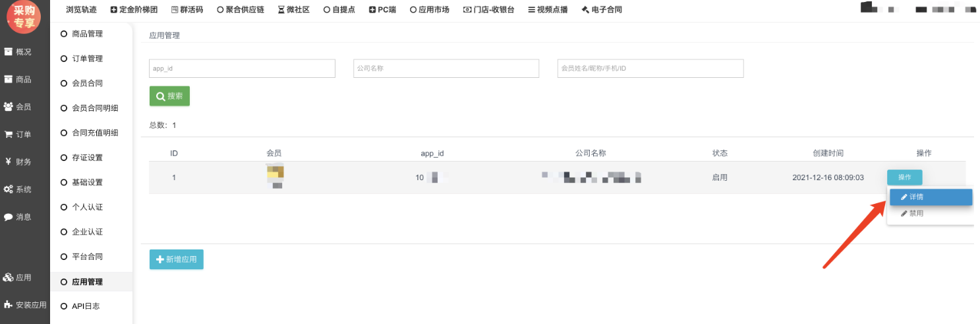Select 存证设置 in the submenu
Screen dimensions: 980x324
[x=86, y=158]
